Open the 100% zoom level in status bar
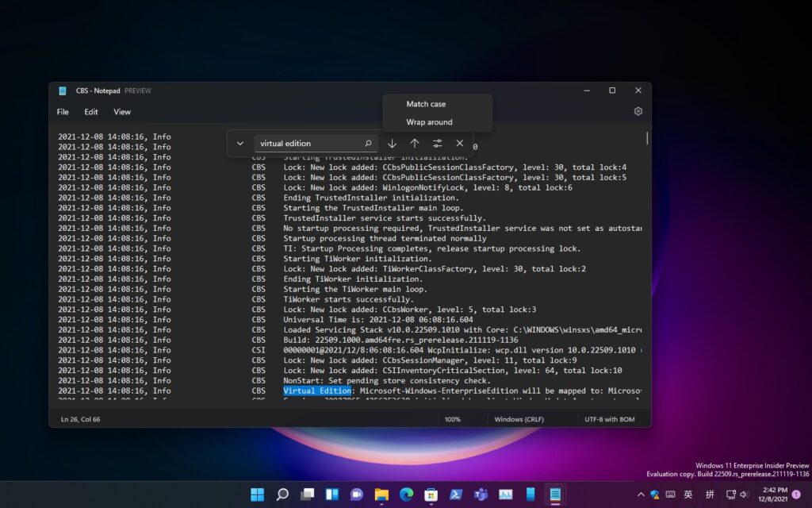Screen dimensions: 812x508 click(x=453, y=419)
